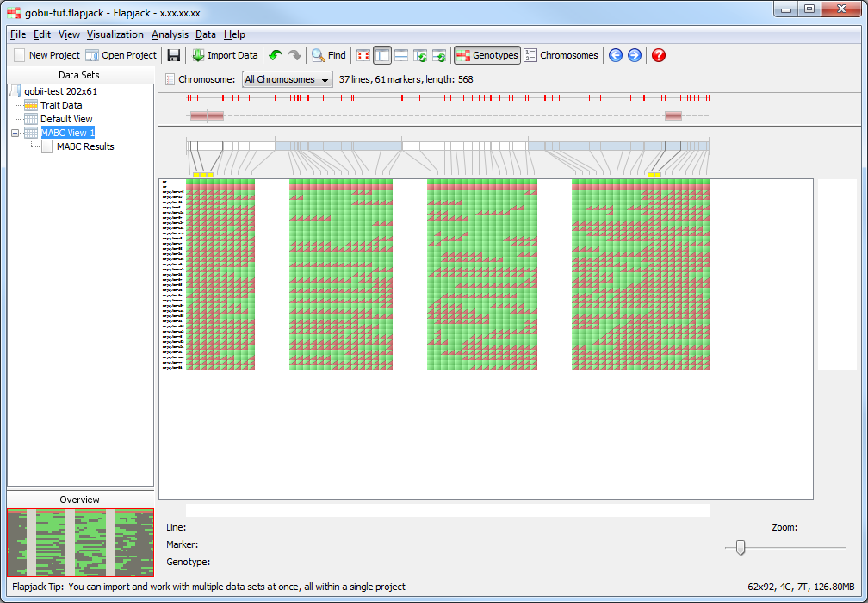Adjust the Zoom slider handle
The height and width of the screenshot is (603, 868).
click(x=741, y=548)
